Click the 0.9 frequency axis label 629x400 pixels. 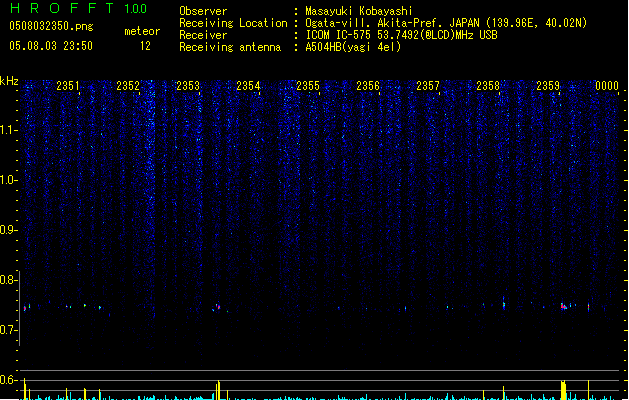pos(9,230)
